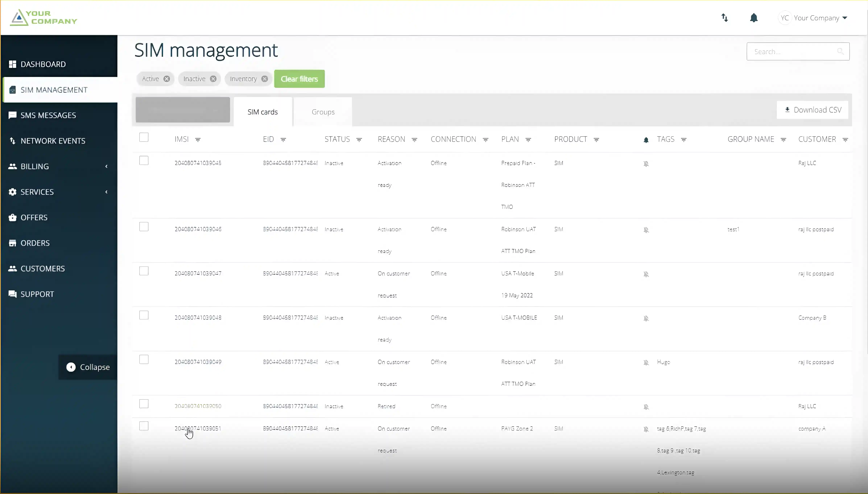Remove the Active filter chip
This screenshot has height=494, width=868.
tap(166, 79)
